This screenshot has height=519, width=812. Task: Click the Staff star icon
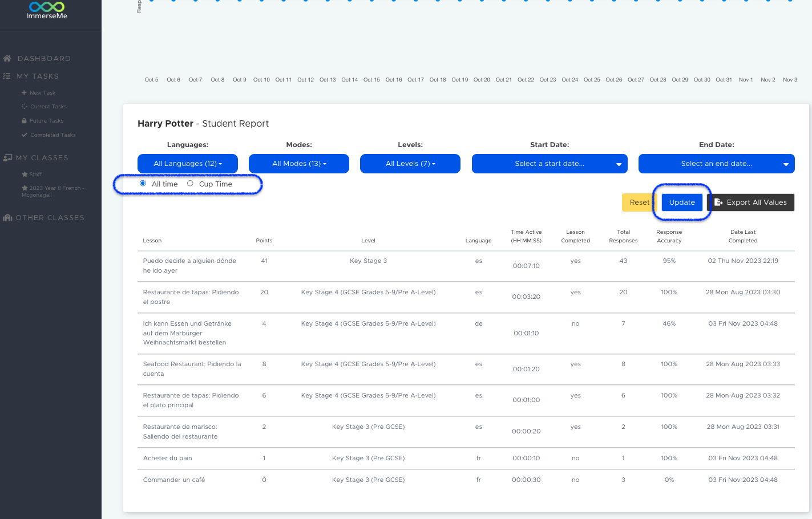click(25, 175)
